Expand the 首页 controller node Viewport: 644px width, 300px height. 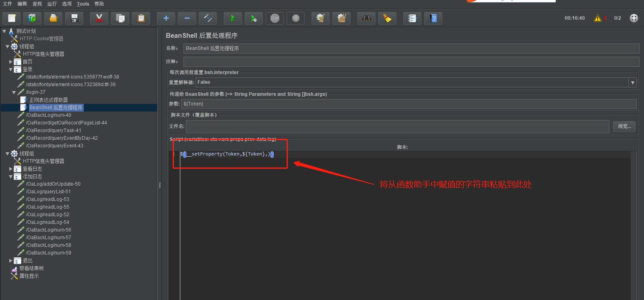[11, 62]
